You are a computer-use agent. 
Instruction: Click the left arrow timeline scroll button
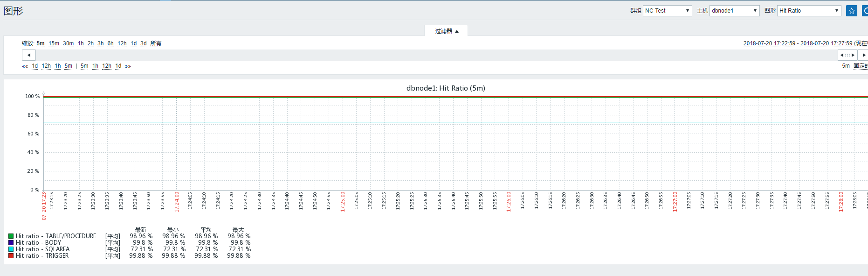[x=29, y=55]
